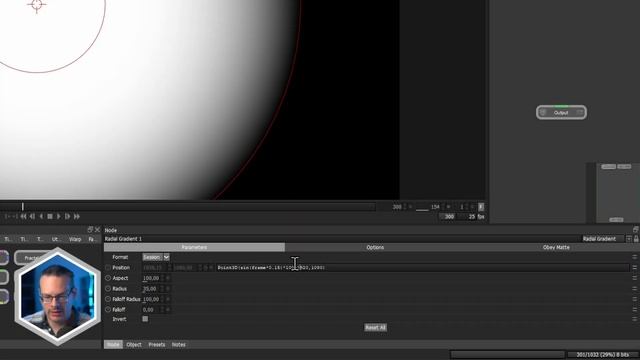Click the Aspect value field 100,00
This screenshot has width=640, height=360.
pos(151,278)
